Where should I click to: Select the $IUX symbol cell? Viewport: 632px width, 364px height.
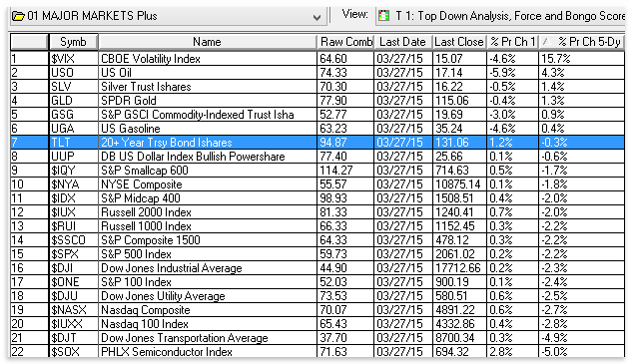point(73,212)
